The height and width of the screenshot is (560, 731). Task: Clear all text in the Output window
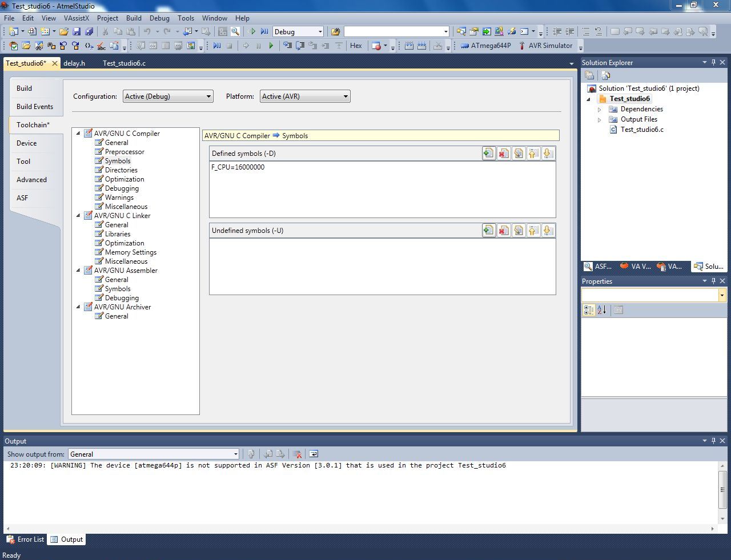tap(297, 454)
